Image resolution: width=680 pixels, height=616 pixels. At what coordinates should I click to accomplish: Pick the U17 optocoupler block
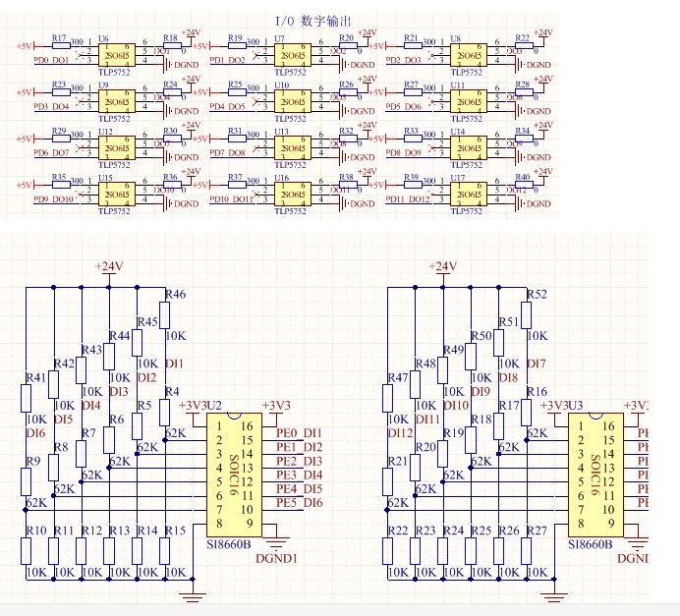coord(468,194)
